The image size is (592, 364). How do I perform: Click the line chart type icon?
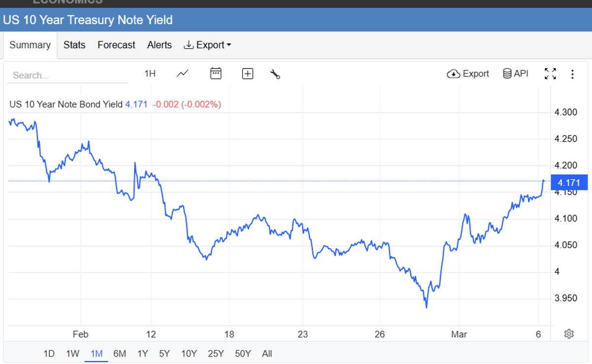[x=183, y=73]
